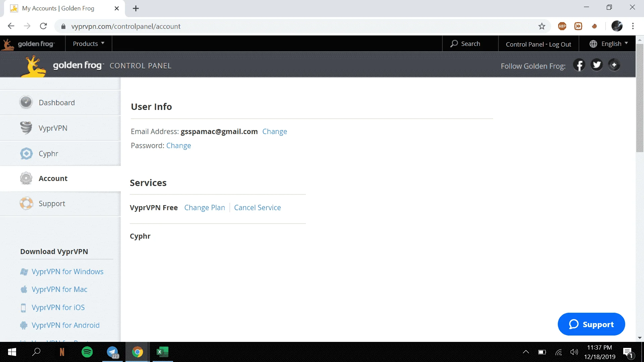
Task: Click the Google Plus follow icon
Action: click(x=614, y=65)
